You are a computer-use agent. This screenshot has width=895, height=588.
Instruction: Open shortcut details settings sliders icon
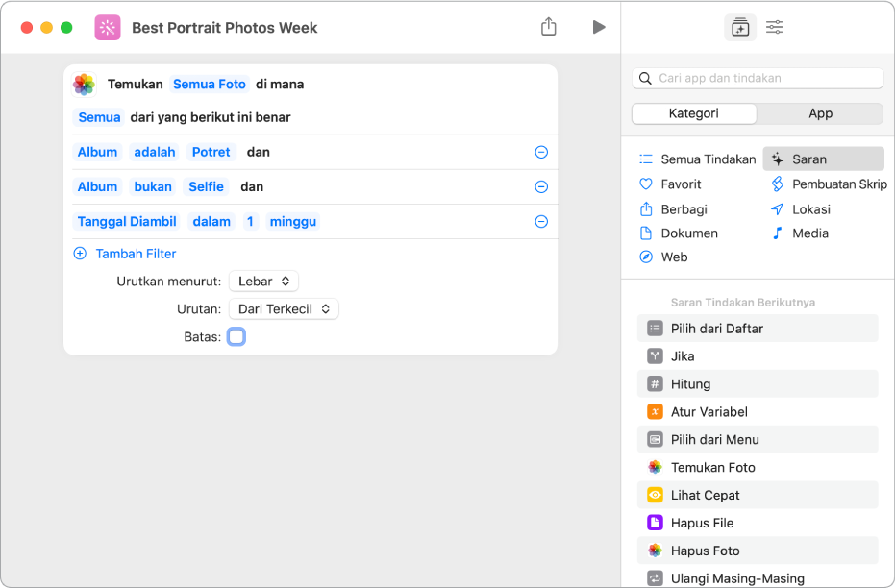click(774, 28)
